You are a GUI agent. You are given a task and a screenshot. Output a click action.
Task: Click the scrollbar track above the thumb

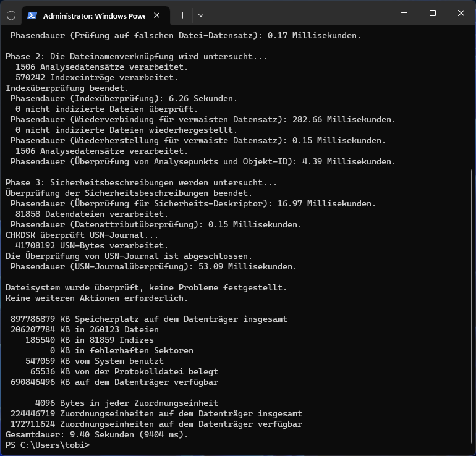pos(472,98)
